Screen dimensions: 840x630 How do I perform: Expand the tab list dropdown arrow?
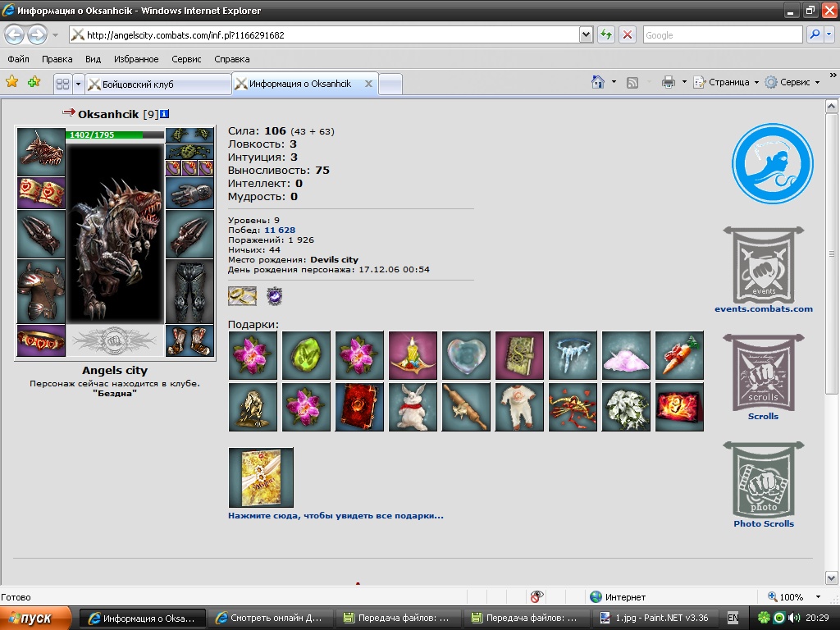tap(78, 84)
